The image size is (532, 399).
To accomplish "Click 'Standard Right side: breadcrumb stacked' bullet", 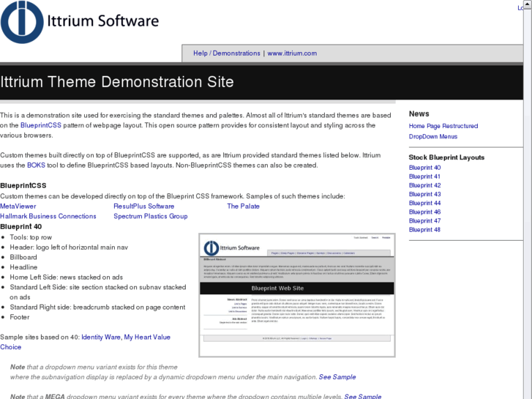I will coord(98,307).
